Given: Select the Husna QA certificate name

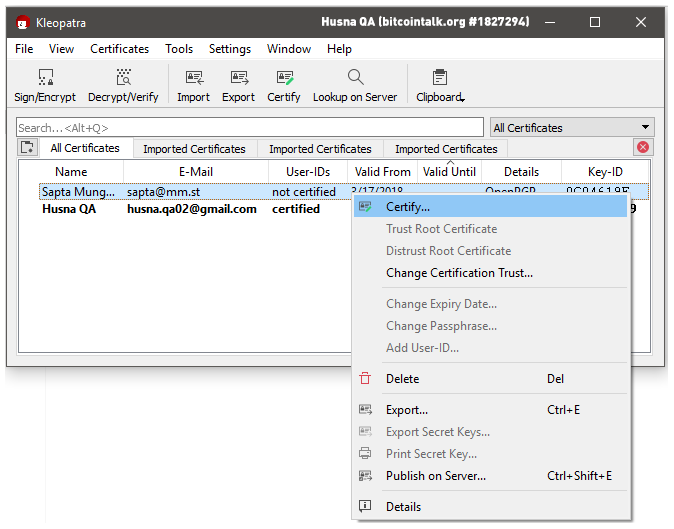Looking at the screenshot, I should [x=69, y=209].
